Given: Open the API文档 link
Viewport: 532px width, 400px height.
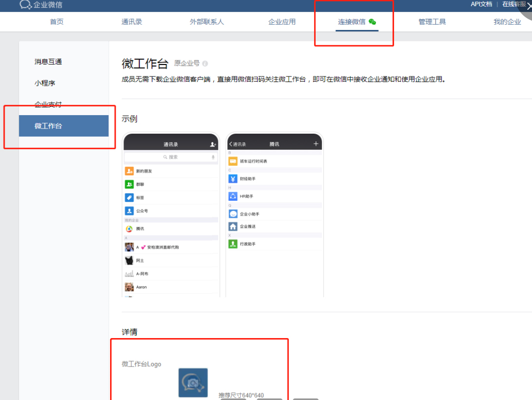Looking at the screenshot, I should pos(481,4).
